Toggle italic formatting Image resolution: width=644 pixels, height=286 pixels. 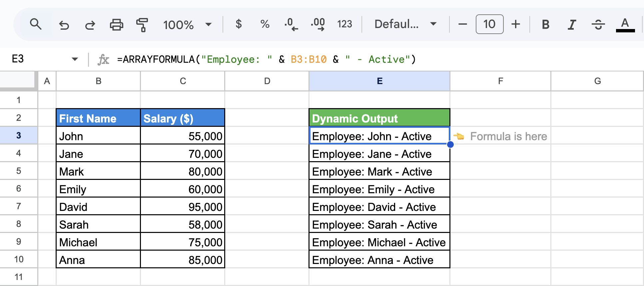(x=572, y=24)
